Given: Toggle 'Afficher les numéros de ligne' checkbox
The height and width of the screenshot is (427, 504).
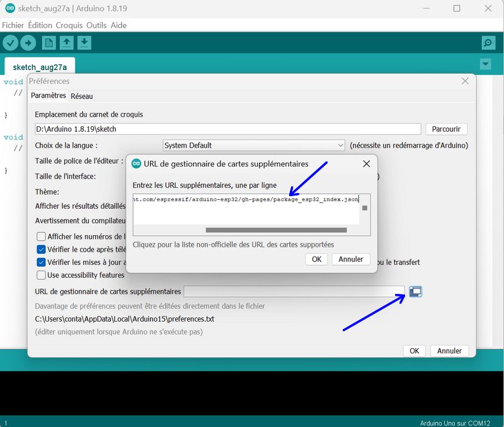Looking at the screenshot, I should pos(41,237).
